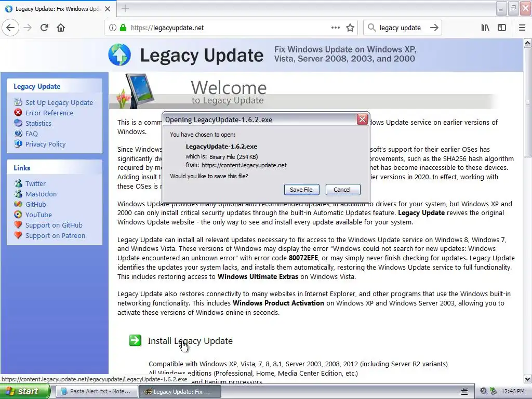Reload the current page
This screenshot has height=399, width=532.
click(44, 28)
